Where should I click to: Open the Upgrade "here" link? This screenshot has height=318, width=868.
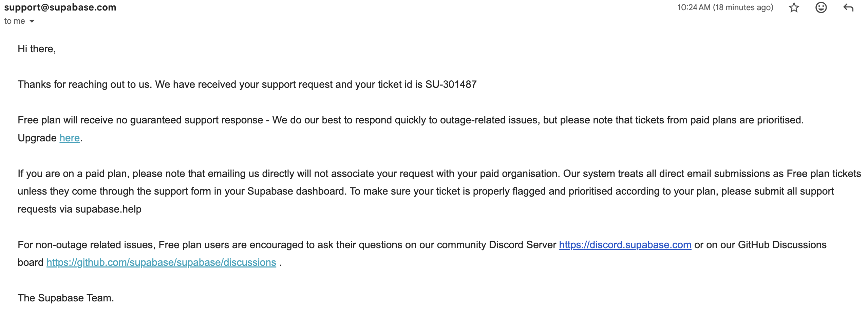(70, 138)
